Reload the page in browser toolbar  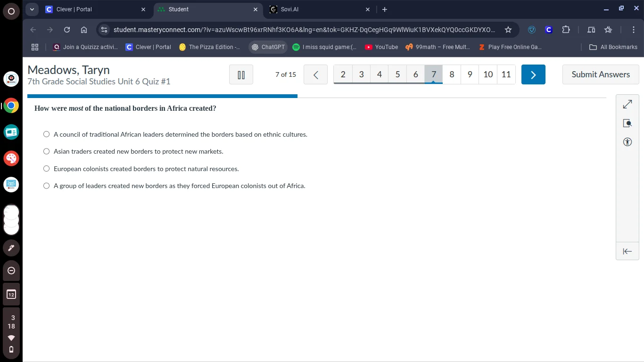pyautogui.click(x=67, y=30)
